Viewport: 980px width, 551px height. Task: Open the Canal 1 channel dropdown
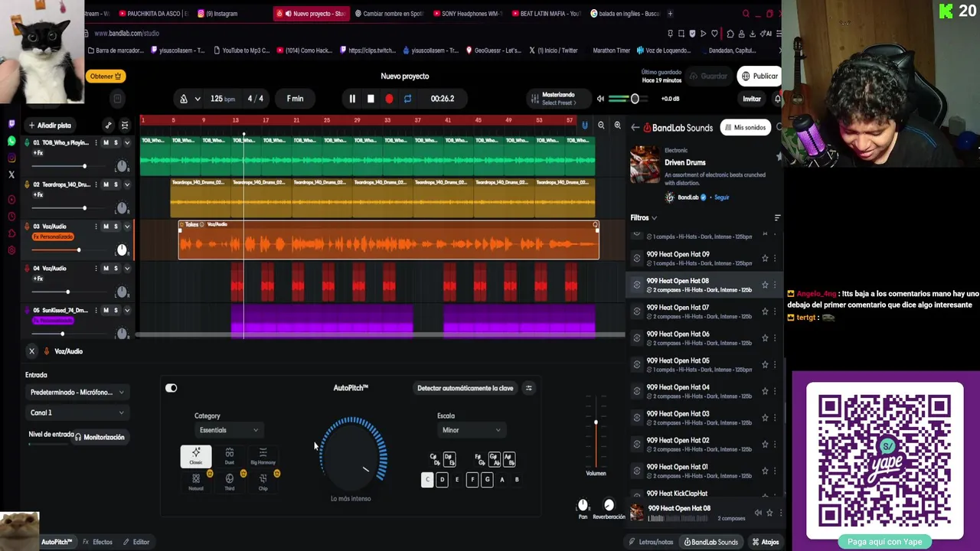(77, 413)
